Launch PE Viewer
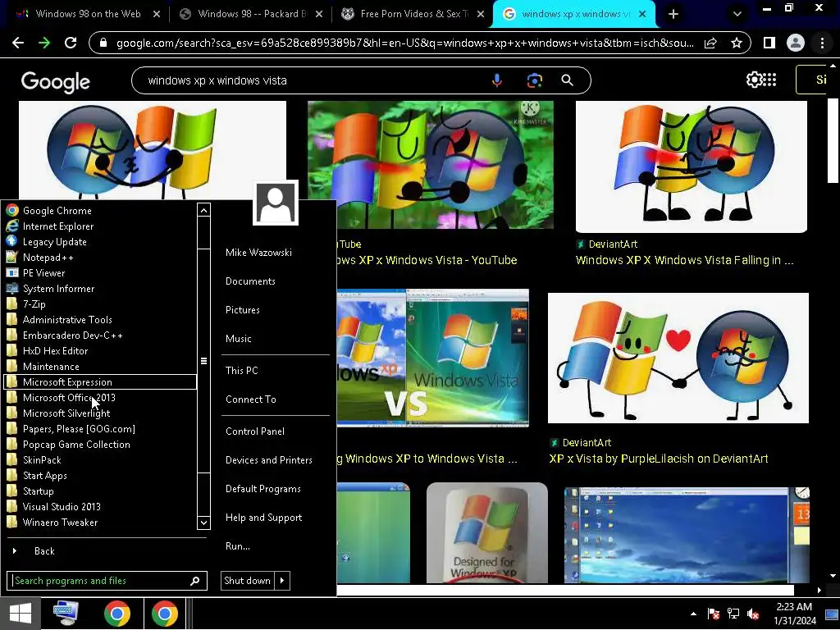This screenshot has width=840, height=630. (101, 272)
